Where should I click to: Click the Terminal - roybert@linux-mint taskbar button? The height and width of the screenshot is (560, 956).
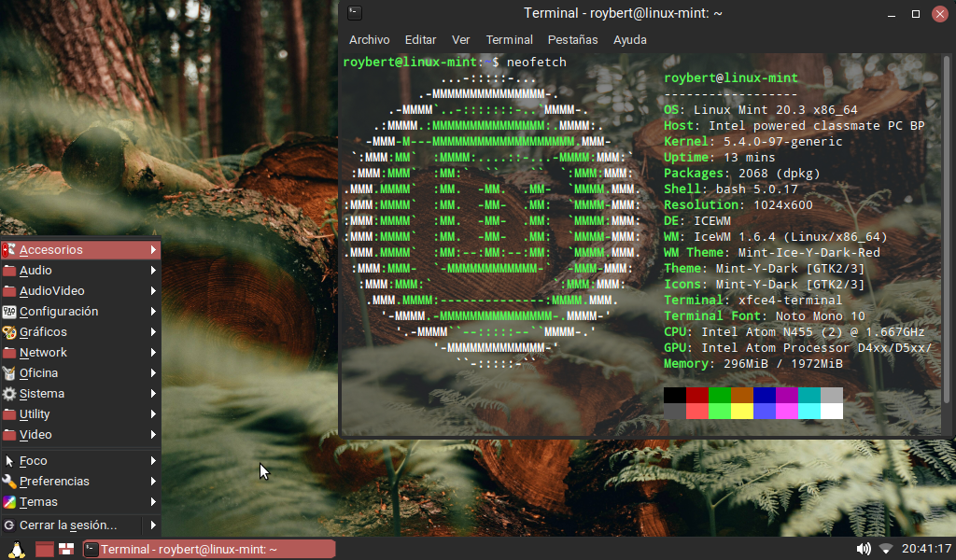pos(208,549)
